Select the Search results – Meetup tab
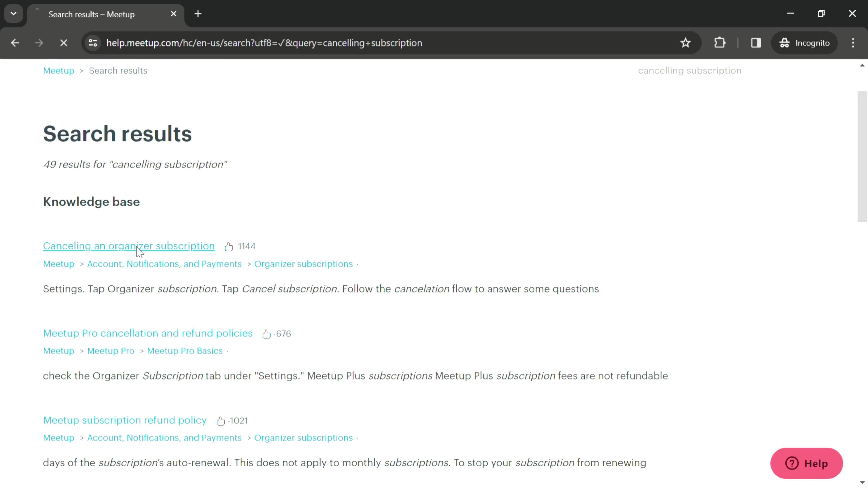This screenshot has width=868, height=488. [106, 14]
